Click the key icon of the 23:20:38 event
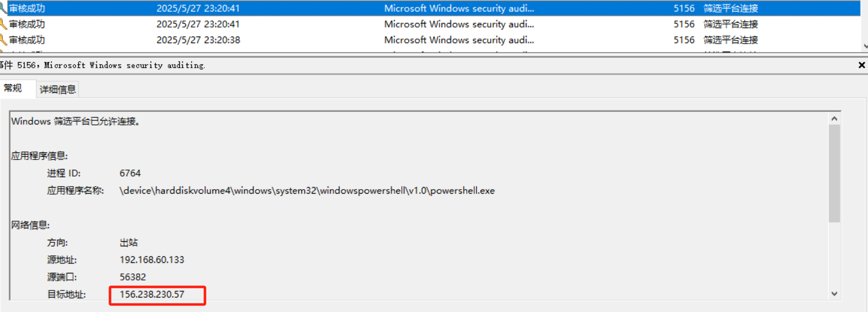 click(x=3, y=40)
